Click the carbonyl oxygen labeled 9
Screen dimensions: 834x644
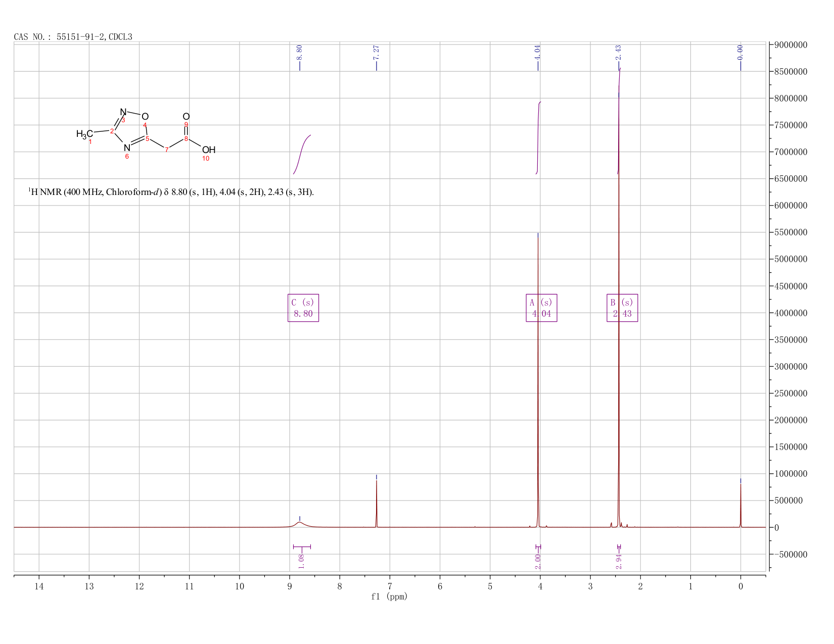point(186,117)
